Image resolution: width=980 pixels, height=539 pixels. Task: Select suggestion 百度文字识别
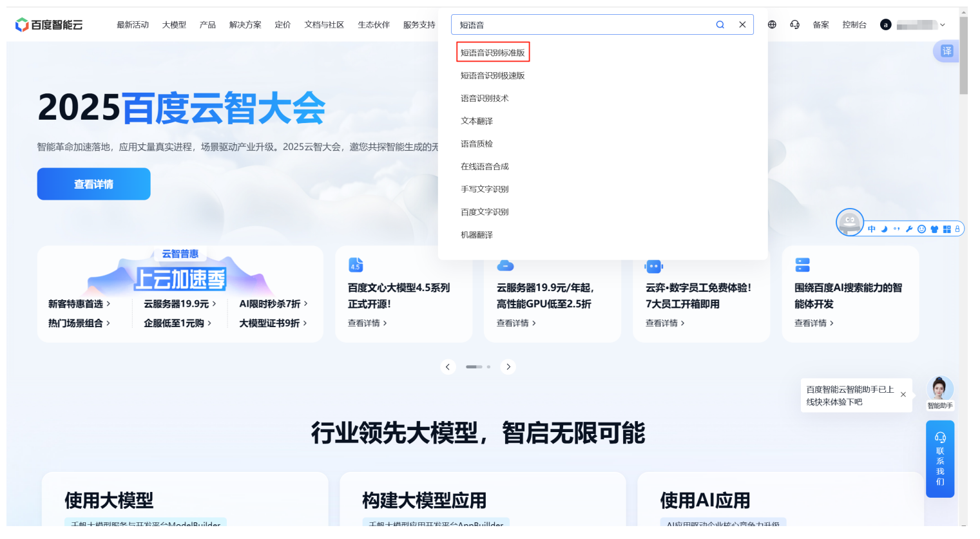click(485, 212)
